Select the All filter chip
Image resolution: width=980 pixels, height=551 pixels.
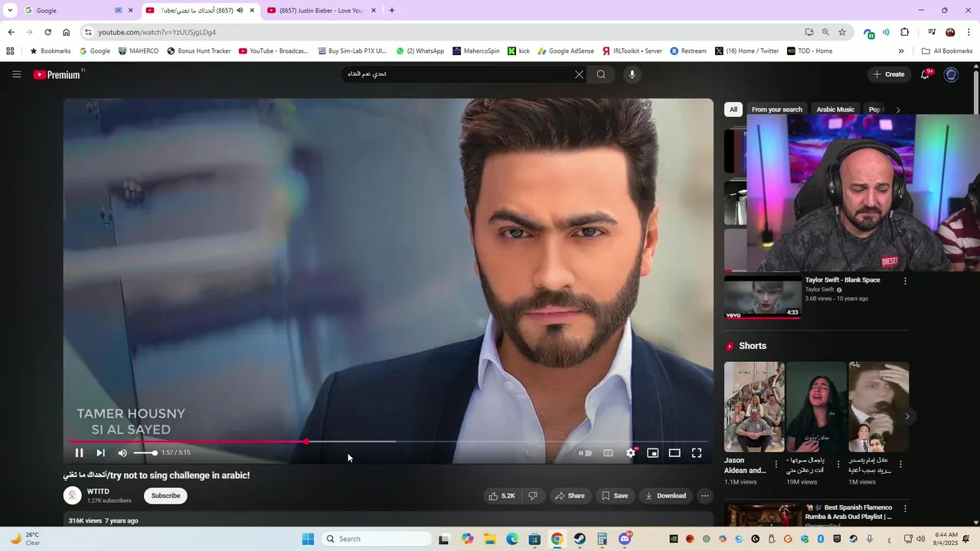pyautogui.click(x=733, y=109)
